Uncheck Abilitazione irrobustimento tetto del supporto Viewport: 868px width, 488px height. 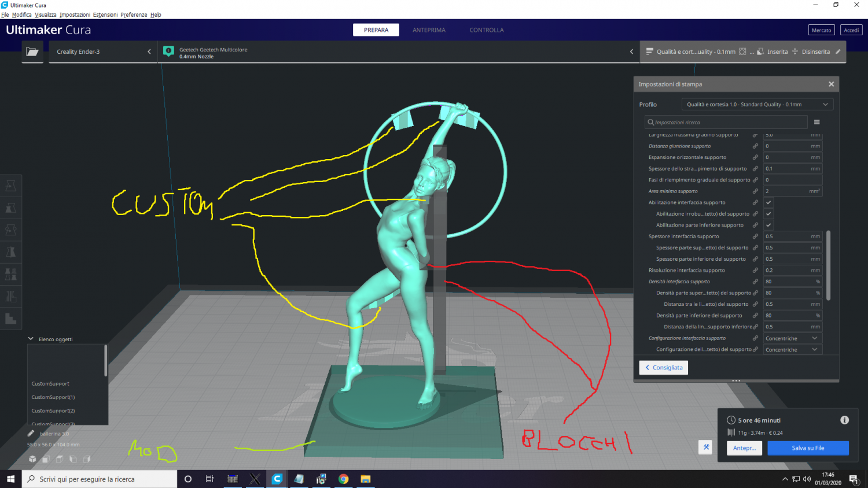coord(768,214)
